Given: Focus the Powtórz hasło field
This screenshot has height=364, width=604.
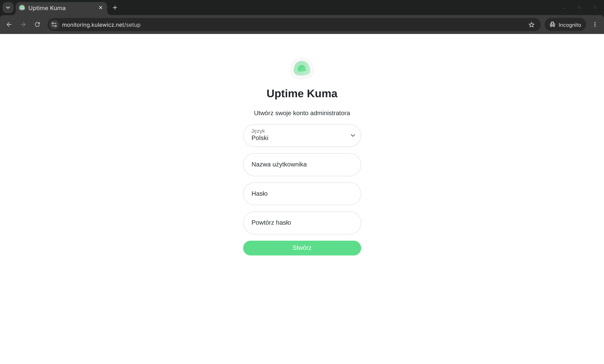Looking at the screenshot, I should click(x=302, y=223).
